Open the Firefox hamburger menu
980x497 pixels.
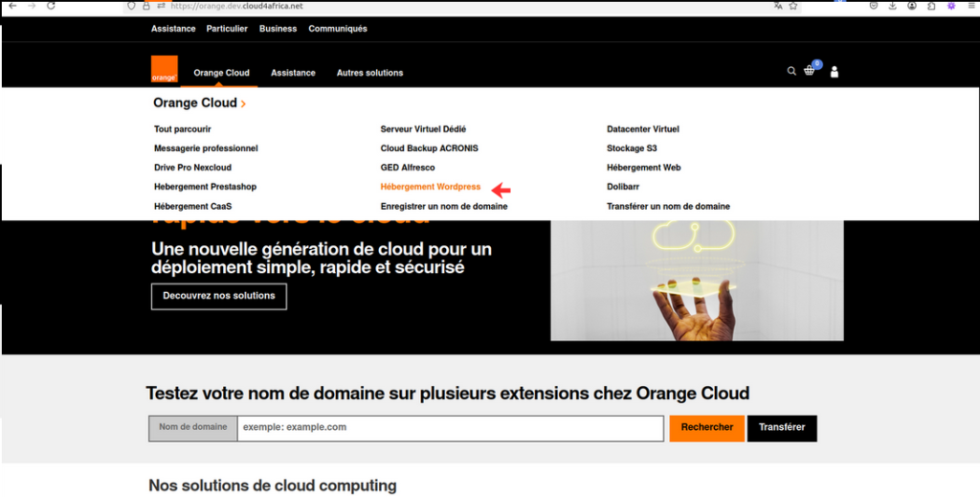(969, 6)
